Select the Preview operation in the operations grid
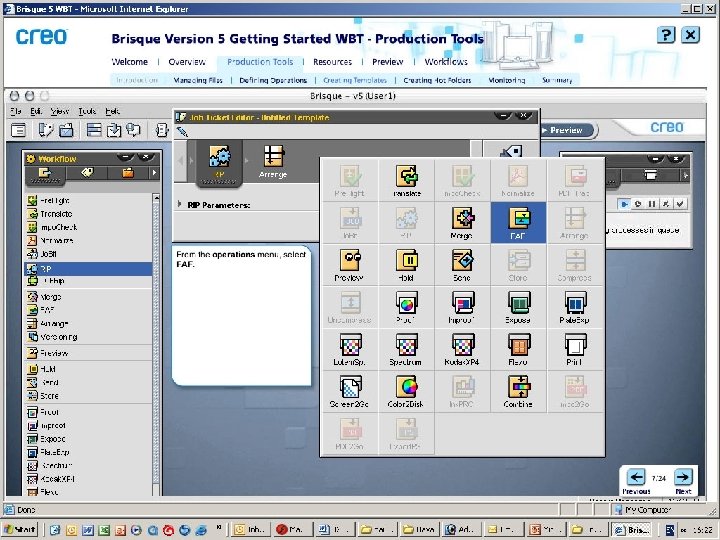 click(350, 265)
